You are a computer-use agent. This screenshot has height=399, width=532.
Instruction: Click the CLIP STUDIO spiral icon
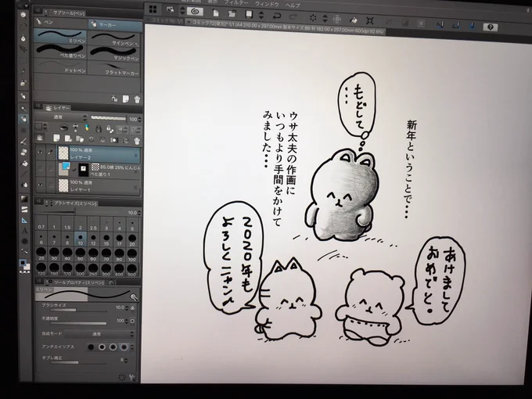tap(195, 11)
